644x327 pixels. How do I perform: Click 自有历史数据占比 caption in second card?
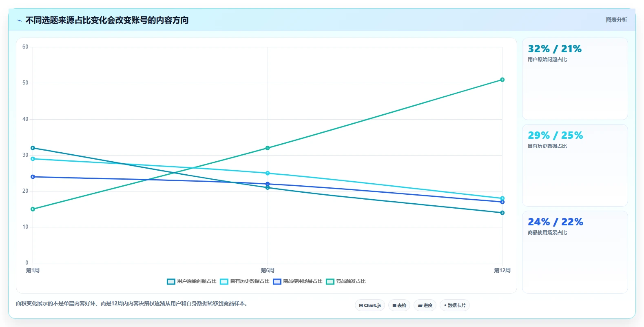click(547, 146)
